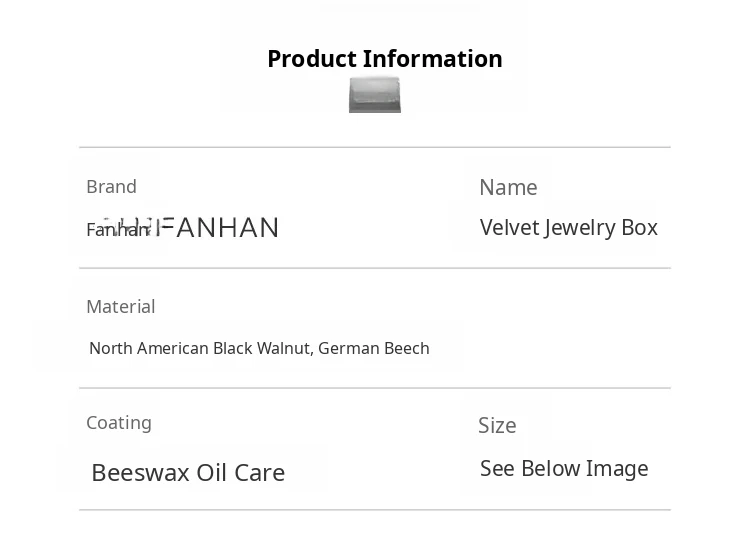Click the small 'Fanhan' brand value text
The height and width of the screenshot is (537, 750).
116,230
